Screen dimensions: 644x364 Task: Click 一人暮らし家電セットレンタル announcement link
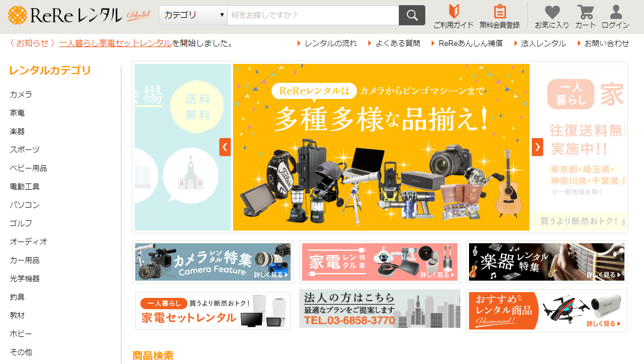(115, 43)
